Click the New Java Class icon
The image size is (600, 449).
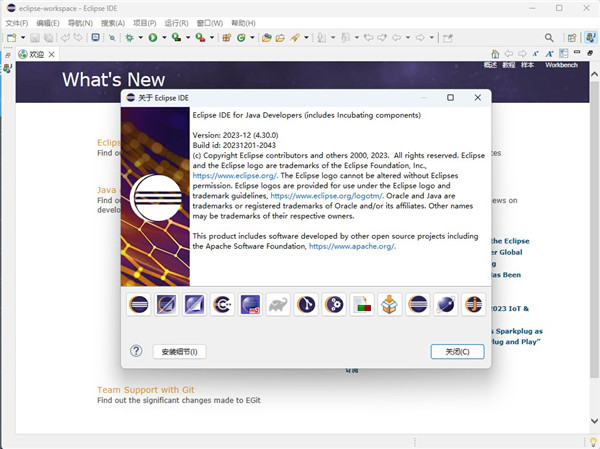[x=241, y=38]
